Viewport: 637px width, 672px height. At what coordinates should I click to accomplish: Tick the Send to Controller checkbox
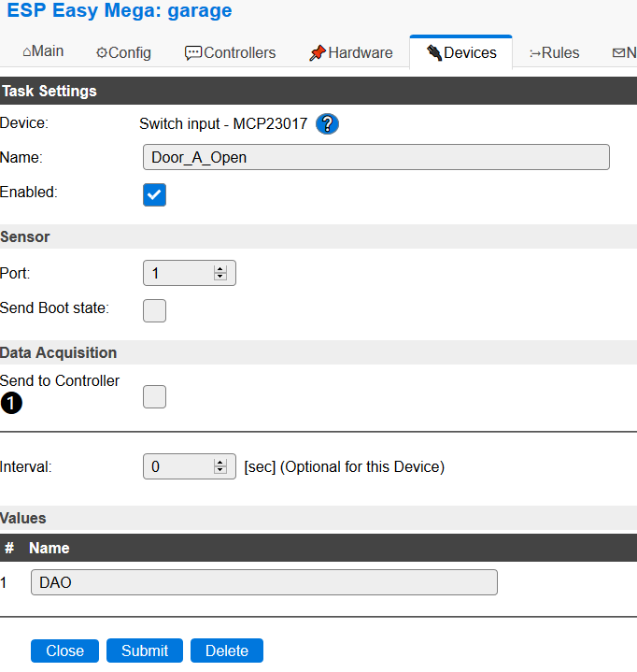coord(154,396)
